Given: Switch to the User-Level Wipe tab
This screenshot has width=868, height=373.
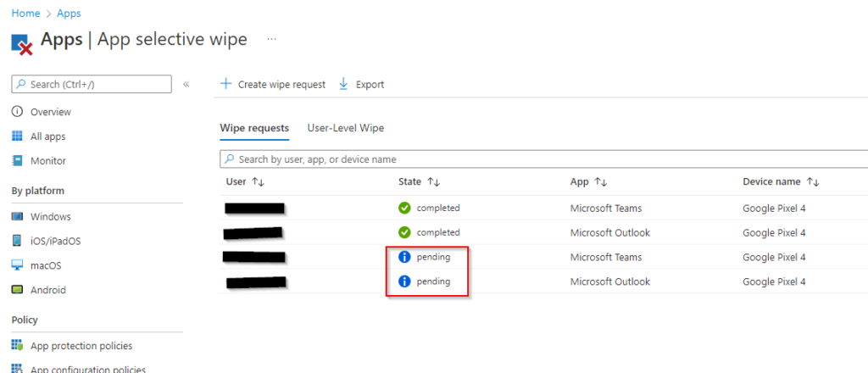Looking at the screenshot, I should (x=345, y=128).
